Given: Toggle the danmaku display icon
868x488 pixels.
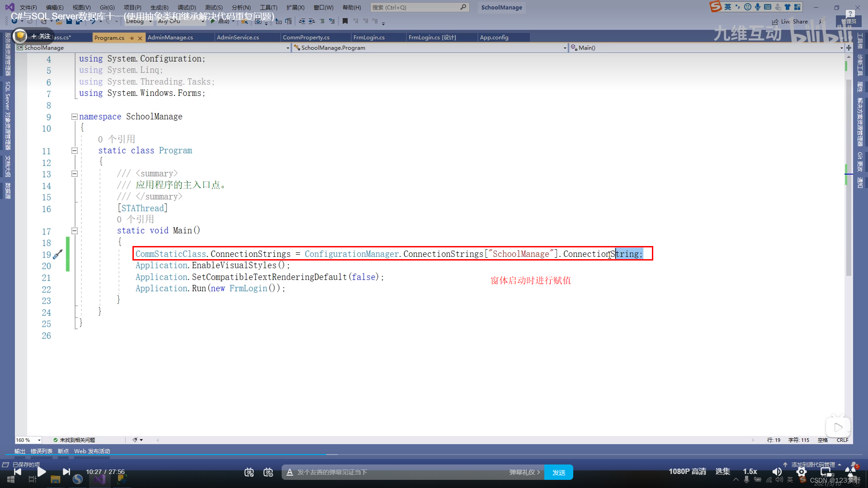Looking at the screenshot, I should pos(249,473).
